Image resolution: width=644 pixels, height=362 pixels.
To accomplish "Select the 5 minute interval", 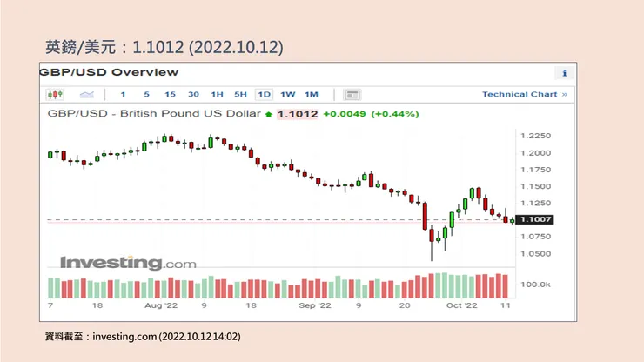I will tap(146, 94).
